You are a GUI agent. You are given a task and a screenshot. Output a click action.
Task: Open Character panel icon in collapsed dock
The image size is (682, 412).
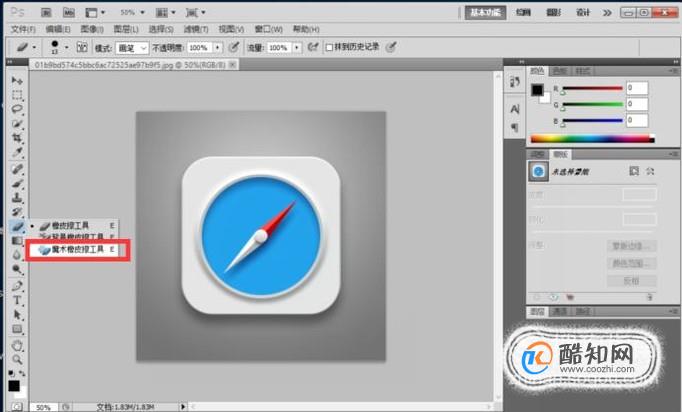[515, 109]
